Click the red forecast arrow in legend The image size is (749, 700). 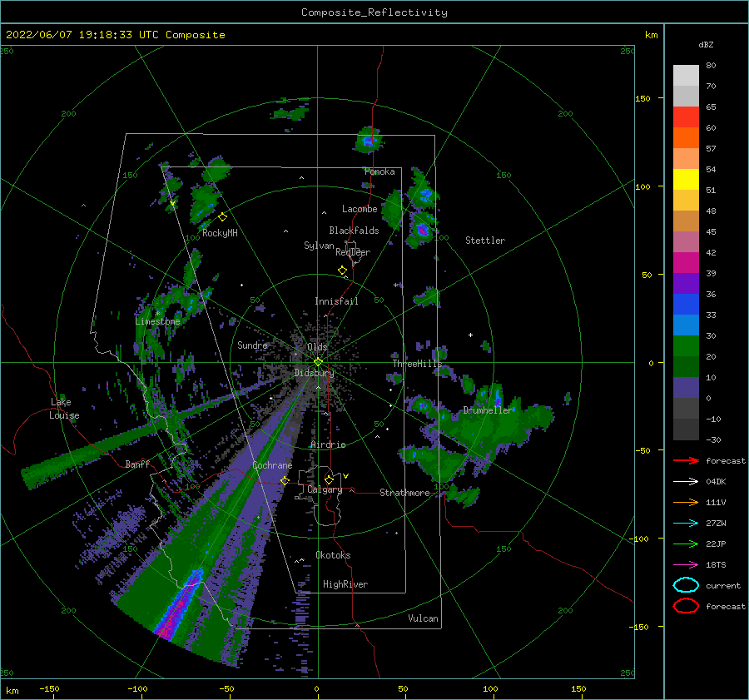686,460
